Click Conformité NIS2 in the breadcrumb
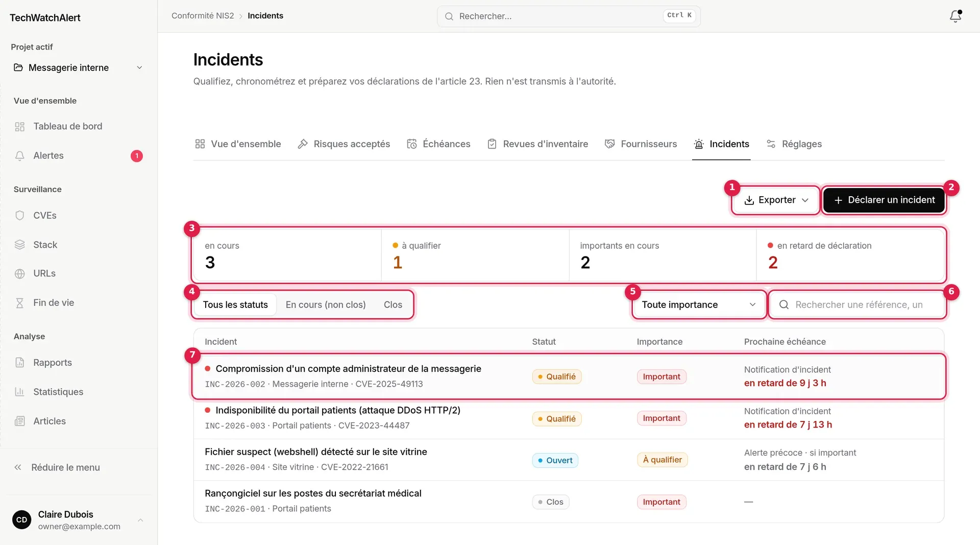This screenshot has width=980, height=545. tap(203, 16)
